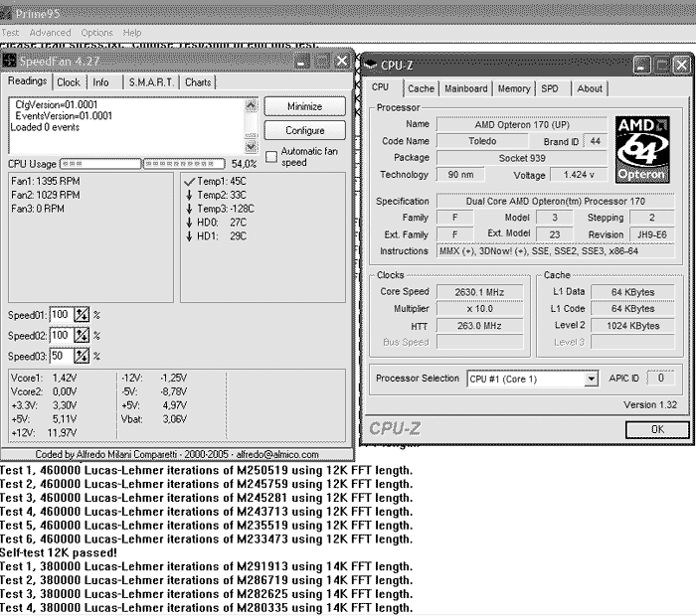
Task: Click the Speed01 percentage input field
Action: [x=61, y=314]
